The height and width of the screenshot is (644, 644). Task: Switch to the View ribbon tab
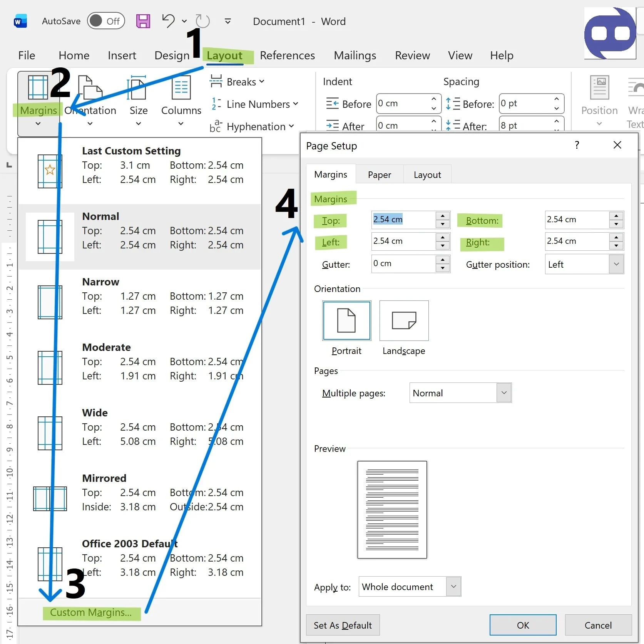tap(460, 55)
